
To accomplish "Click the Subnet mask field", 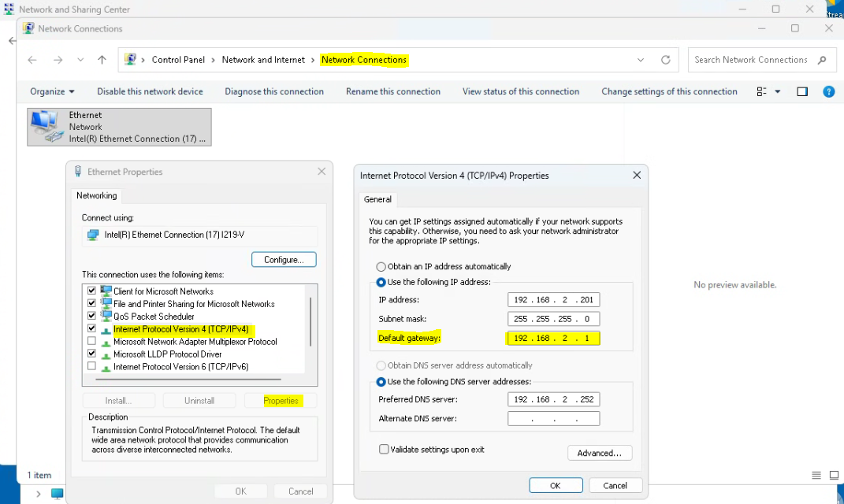I will (553, 319).
